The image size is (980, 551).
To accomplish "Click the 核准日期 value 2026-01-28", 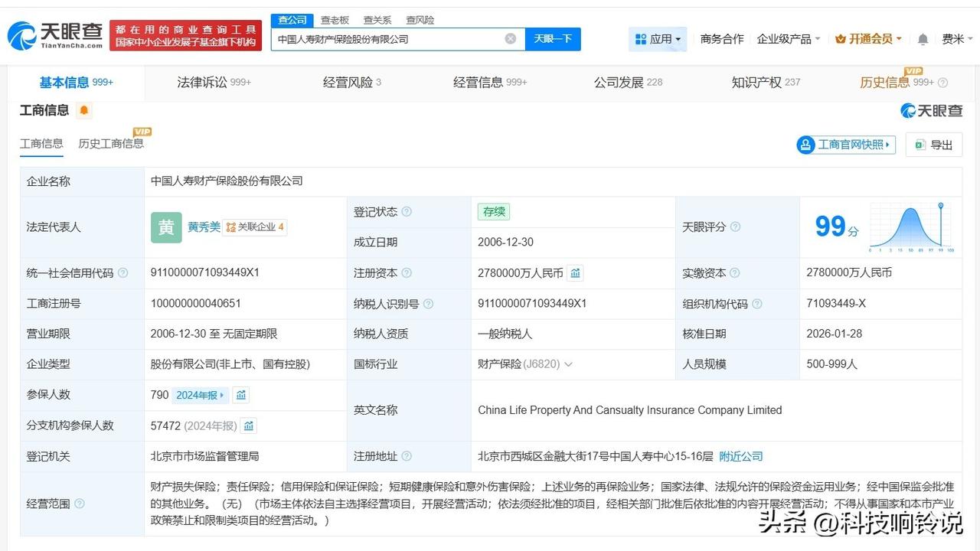I will (835, 334).
